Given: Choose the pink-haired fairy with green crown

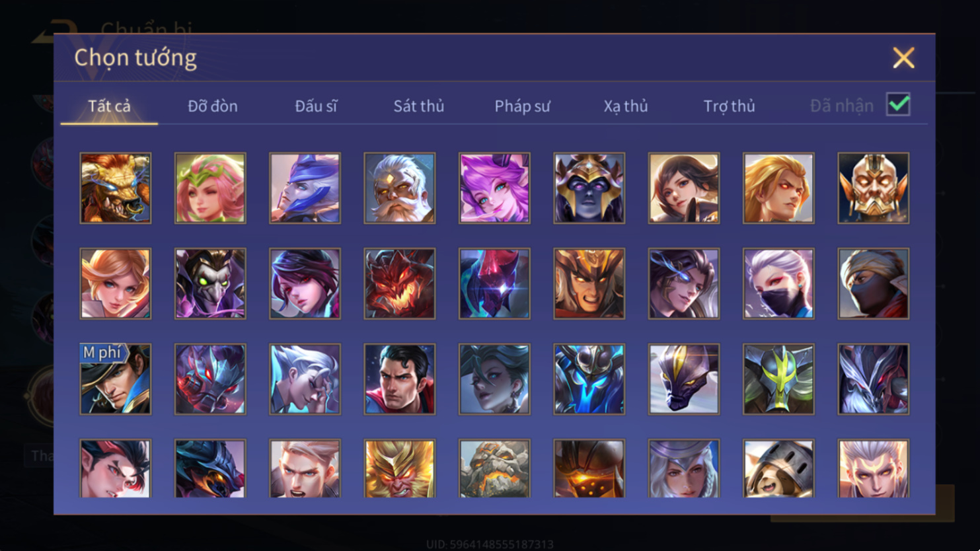Looking at the screenshot, I should [x=210, y=188].
